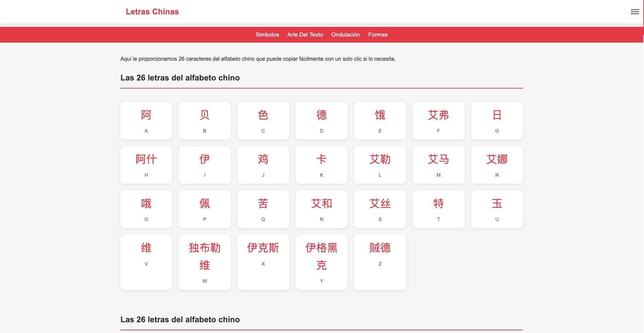The height and width of the screenshot is (333, 644).
Task: Open the Arte Del Texto section
Action: [305, 35]
